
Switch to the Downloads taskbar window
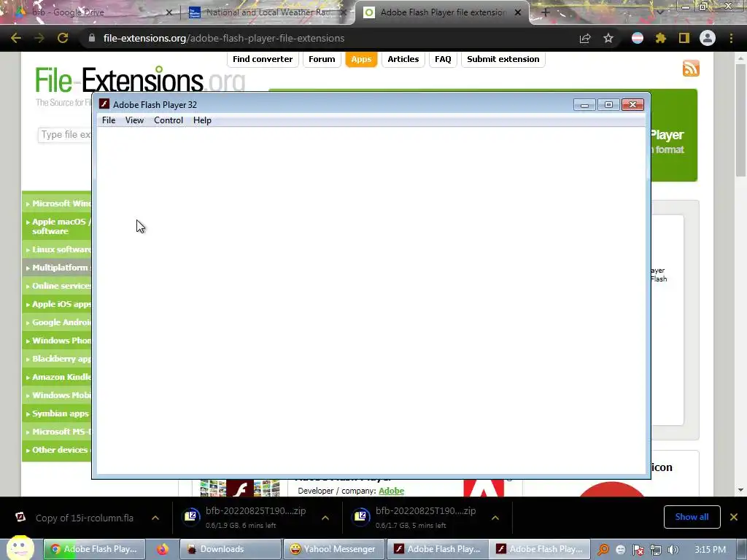point(231,549)
